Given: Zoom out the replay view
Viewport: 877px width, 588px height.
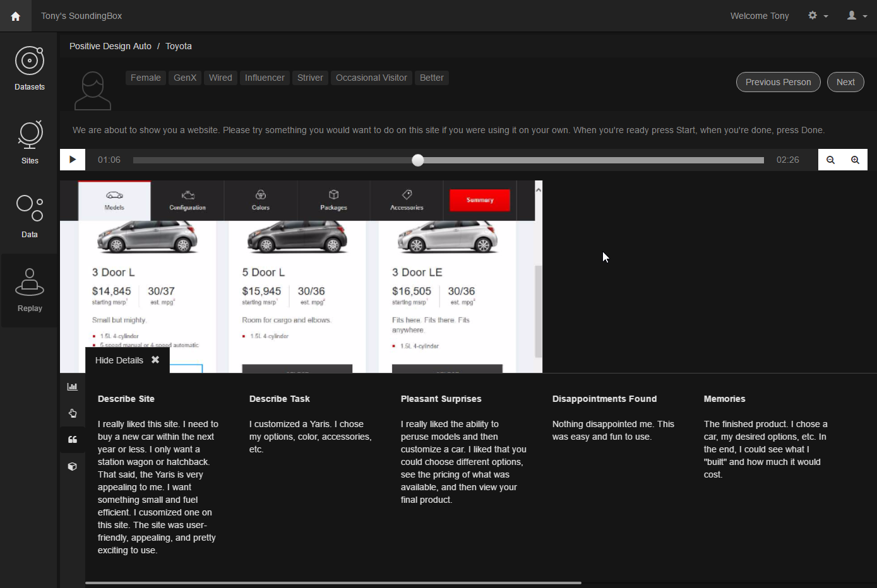Looking at the screenshot, I should [830, 160].
